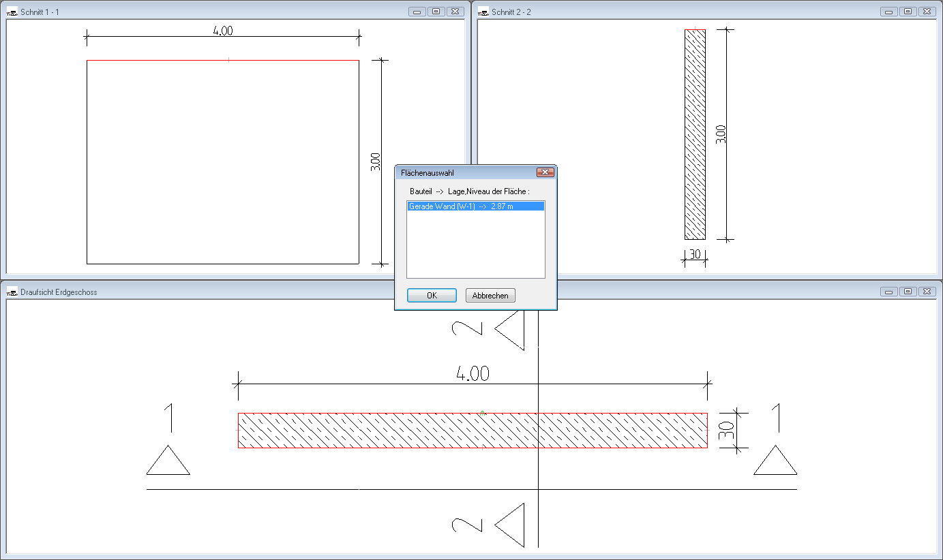Click the Schnitt 2 - 2 window icon
Viewport: 943px width, 560px height.
483,12
